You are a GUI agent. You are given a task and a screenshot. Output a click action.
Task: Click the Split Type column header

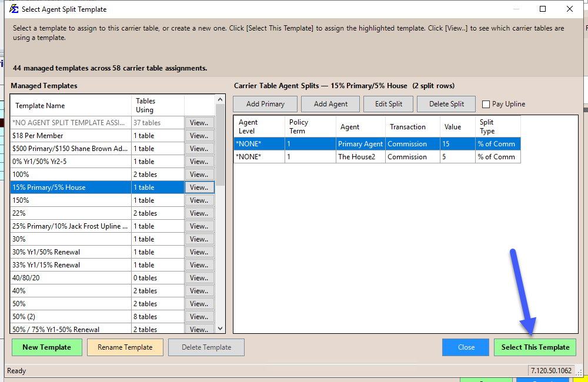point(497,126)
